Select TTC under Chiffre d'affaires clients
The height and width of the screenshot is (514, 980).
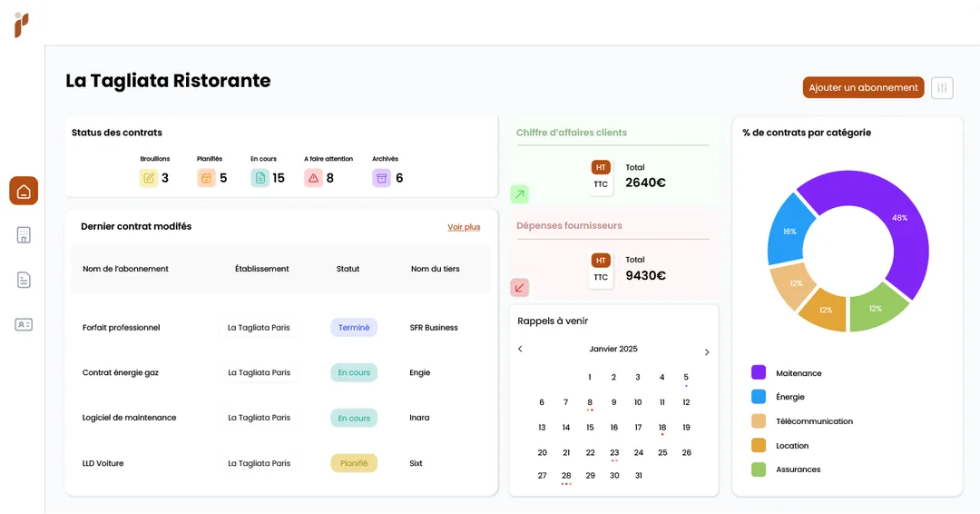(601, 184)
